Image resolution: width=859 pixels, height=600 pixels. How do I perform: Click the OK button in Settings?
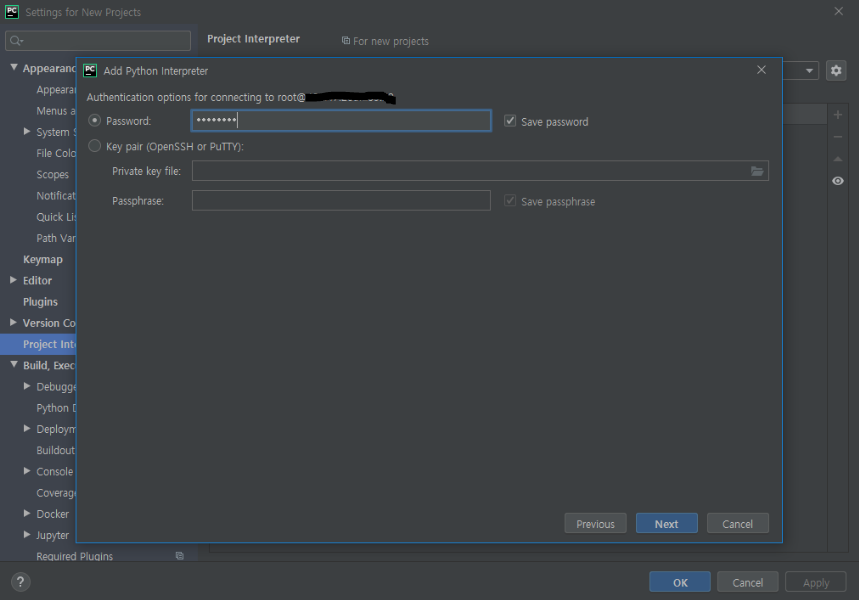[680, 582]
